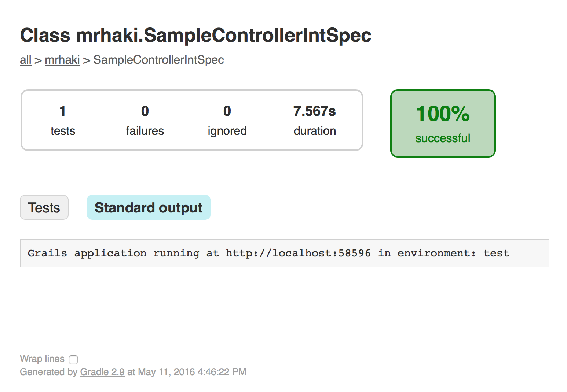The image size is (567, 392).
Task: Click the 7.567s duration value
Action: coord(314,111)
